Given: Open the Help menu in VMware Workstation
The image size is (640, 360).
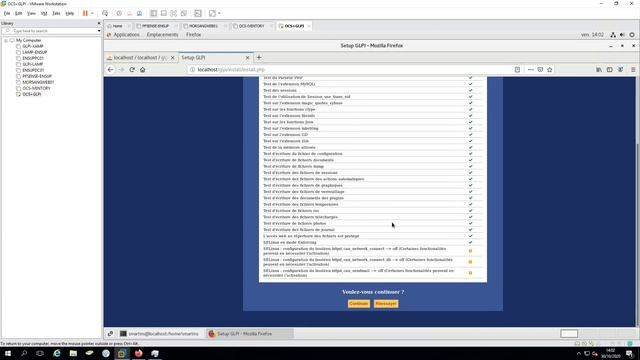Looking at the screenshot, I should coord(70,13).
